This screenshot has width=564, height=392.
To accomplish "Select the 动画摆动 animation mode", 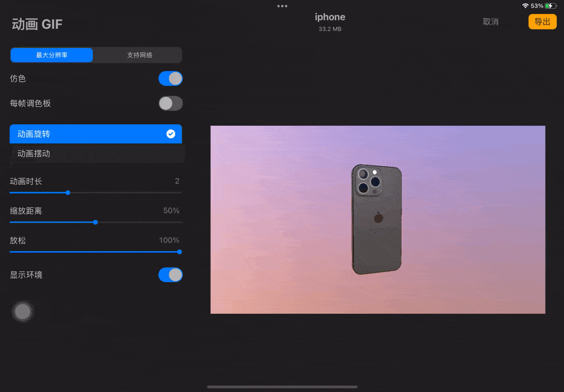I will coord(96,153).
